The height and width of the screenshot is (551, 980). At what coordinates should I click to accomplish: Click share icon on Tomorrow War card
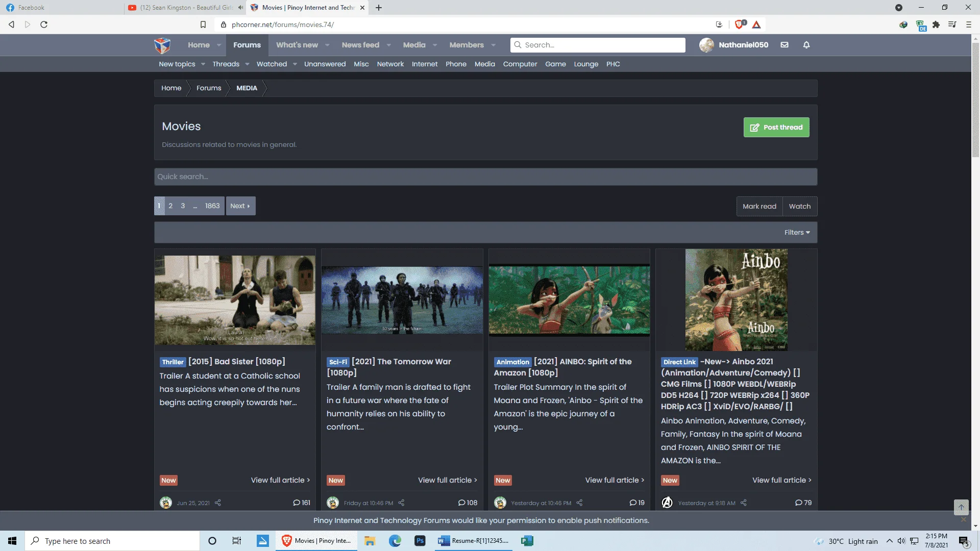coord(401,503)
